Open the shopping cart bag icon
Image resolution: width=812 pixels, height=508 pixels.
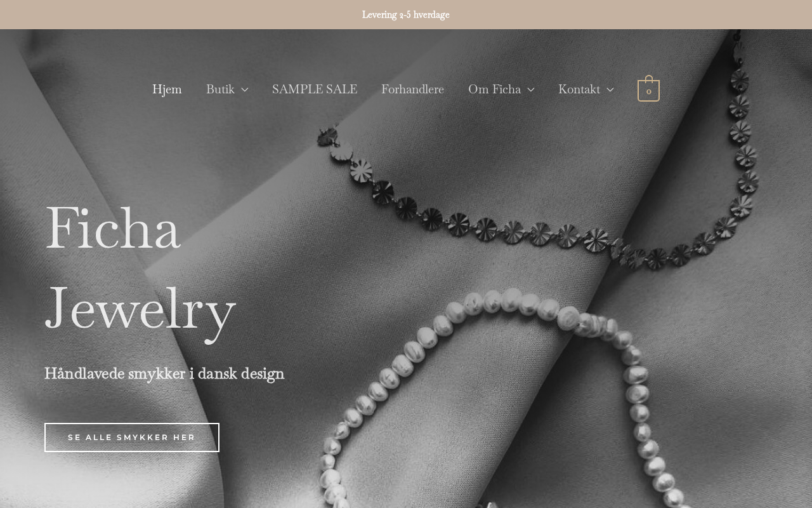tap(648, 89)
